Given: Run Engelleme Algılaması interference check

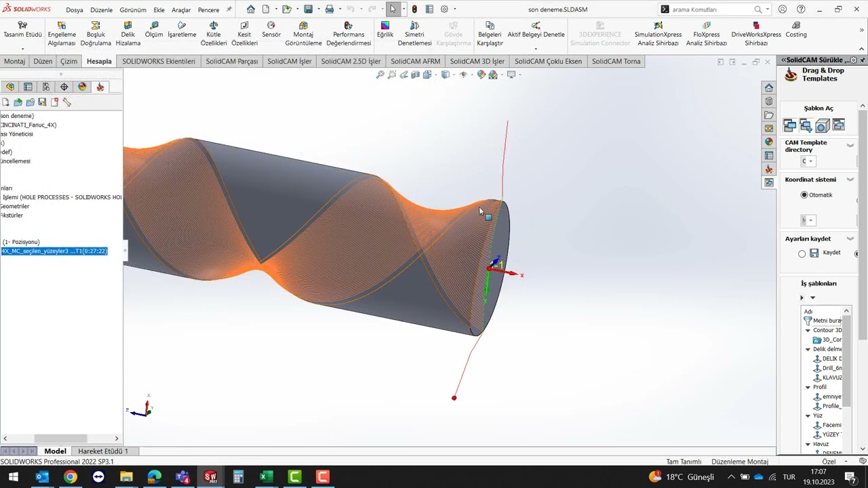Looking at the screenshot, I should [62, 34].
